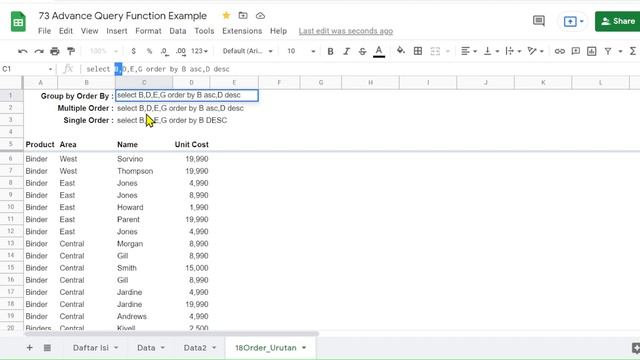Open the View menu
The height and width of the screenshot is (360, 640).
point(89,31)
